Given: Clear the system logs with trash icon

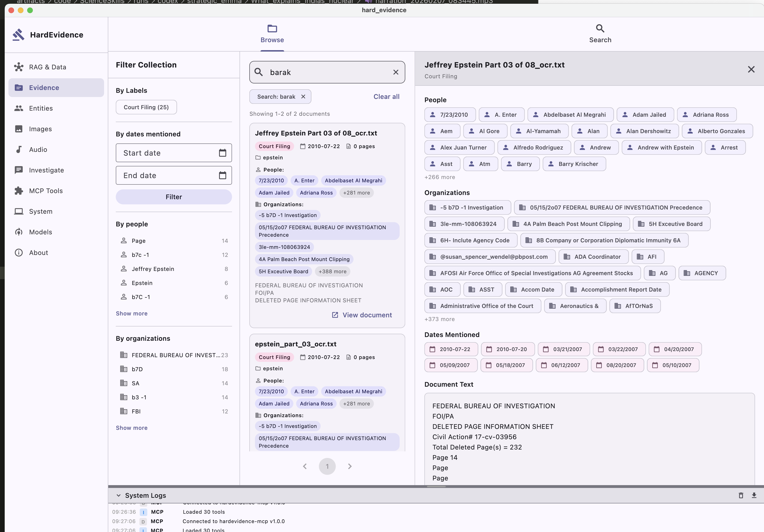Looking at the screenshot, I should tap(741, 495).
